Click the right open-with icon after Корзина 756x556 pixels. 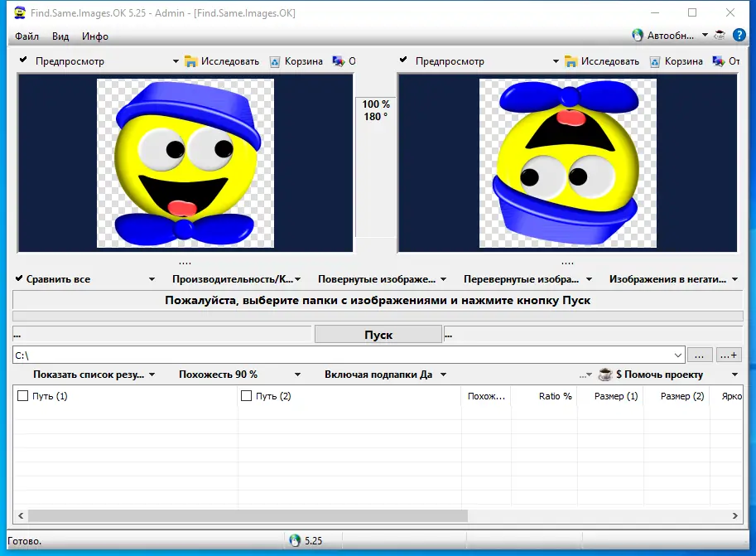(719, 61)
